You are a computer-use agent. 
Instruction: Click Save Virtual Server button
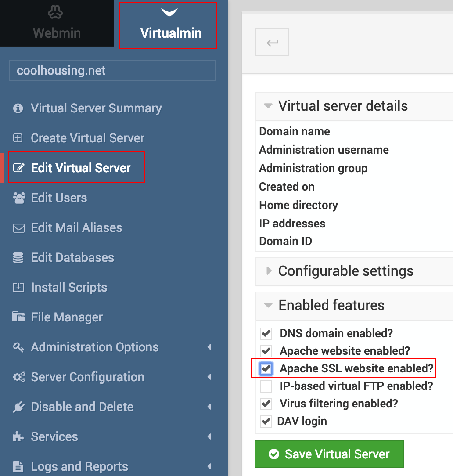coord(329,454)
